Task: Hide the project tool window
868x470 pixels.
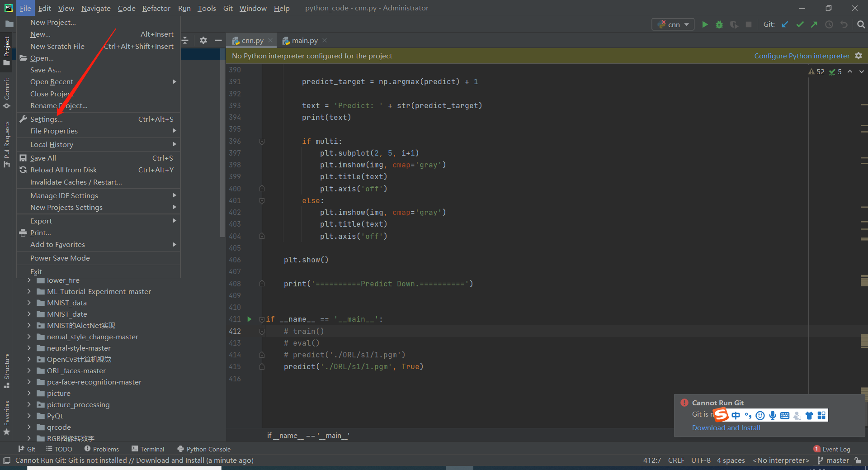Action: pos(218,40)
